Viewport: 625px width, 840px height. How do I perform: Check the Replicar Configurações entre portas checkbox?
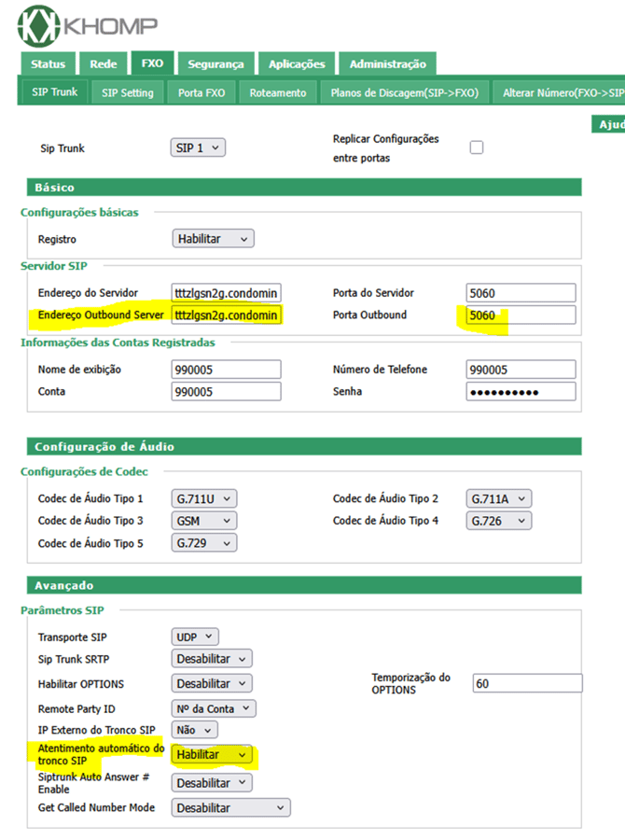[x=477, y=147]
